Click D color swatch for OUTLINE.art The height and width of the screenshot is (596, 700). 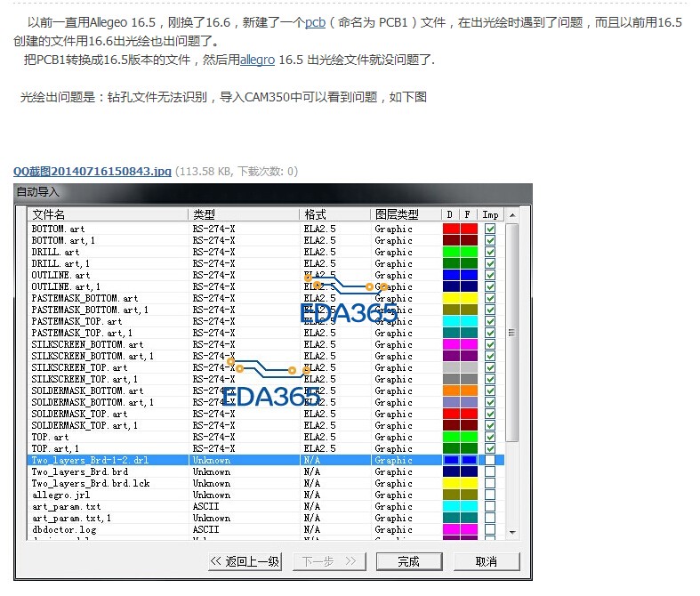click(x=451, y=275)
